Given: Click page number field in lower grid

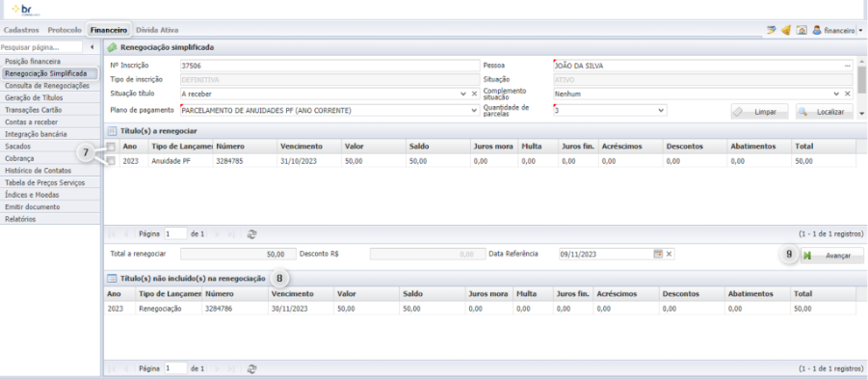Looking at the screenshot, I should click(176, 368).
